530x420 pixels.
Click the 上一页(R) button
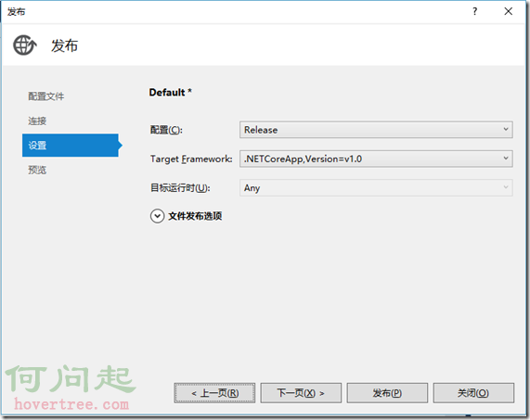coord(214,393)
